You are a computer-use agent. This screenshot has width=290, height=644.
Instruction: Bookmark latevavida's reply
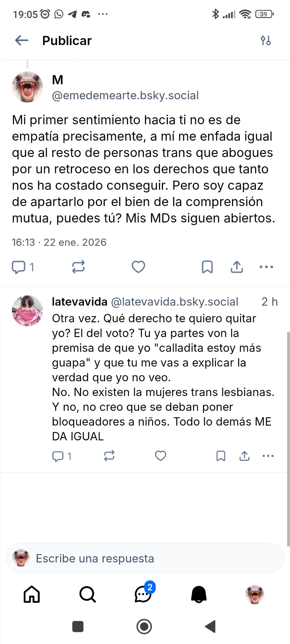pos(221,456)
